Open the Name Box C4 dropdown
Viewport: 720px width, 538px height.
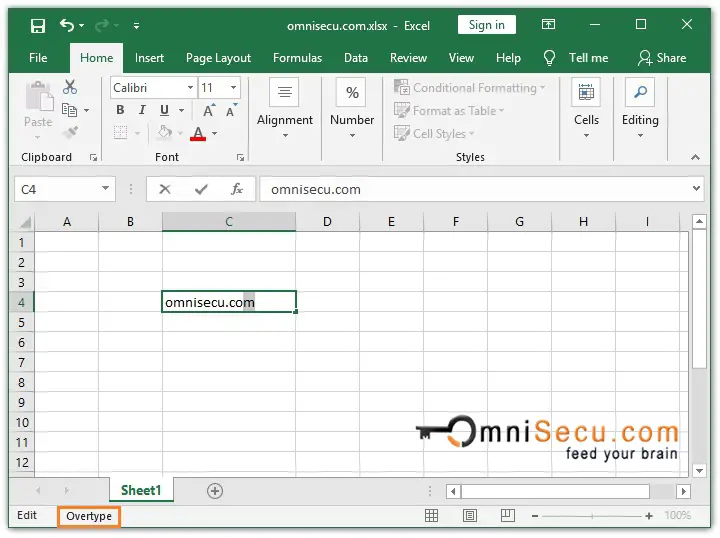click(x=106, y=188)
